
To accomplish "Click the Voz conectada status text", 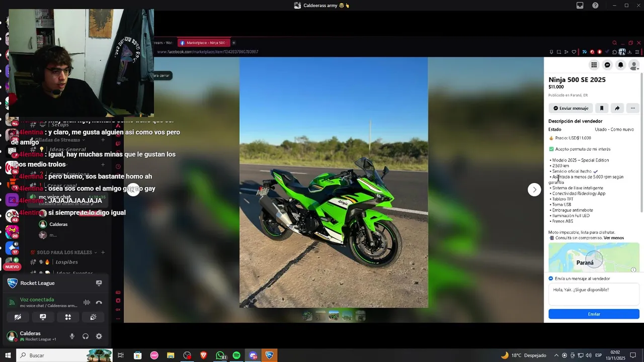I will coord(37,300).
